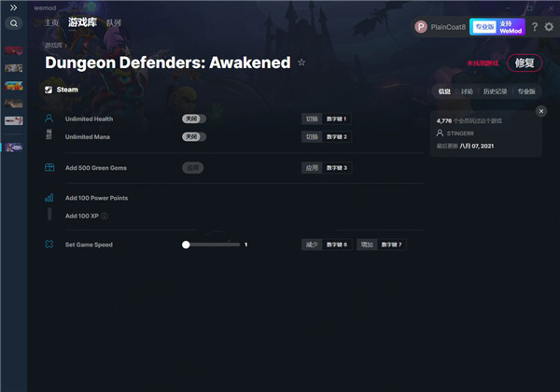Click the 切换 hotkey button for Unlimited Mana
The width and height of the screenshot is (560, 392).
tap(312, 137)
